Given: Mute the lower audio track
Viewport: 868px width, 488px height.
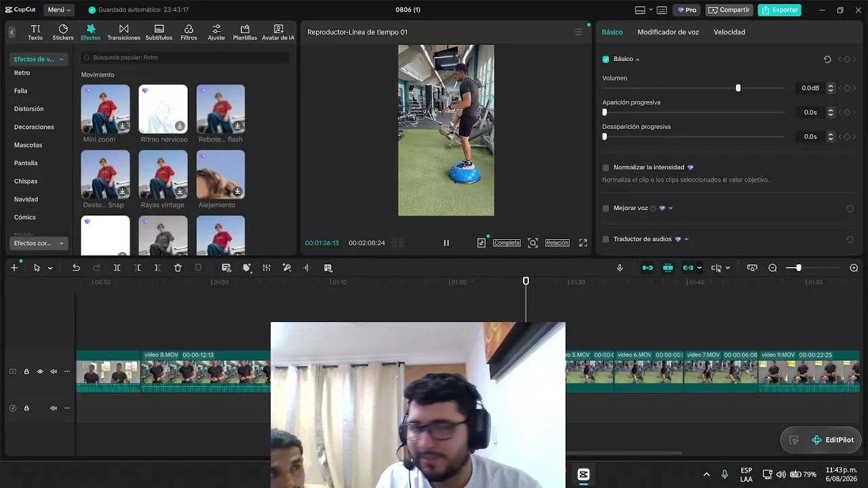Looking at the screenshot, I should (54, 408).
